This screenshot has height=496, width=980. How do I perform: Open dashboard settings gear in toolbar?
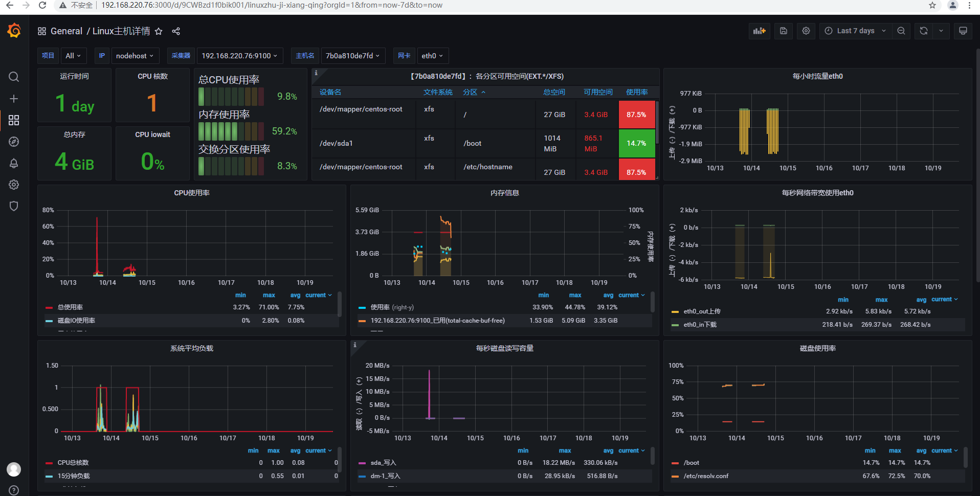tap(806, 31)
